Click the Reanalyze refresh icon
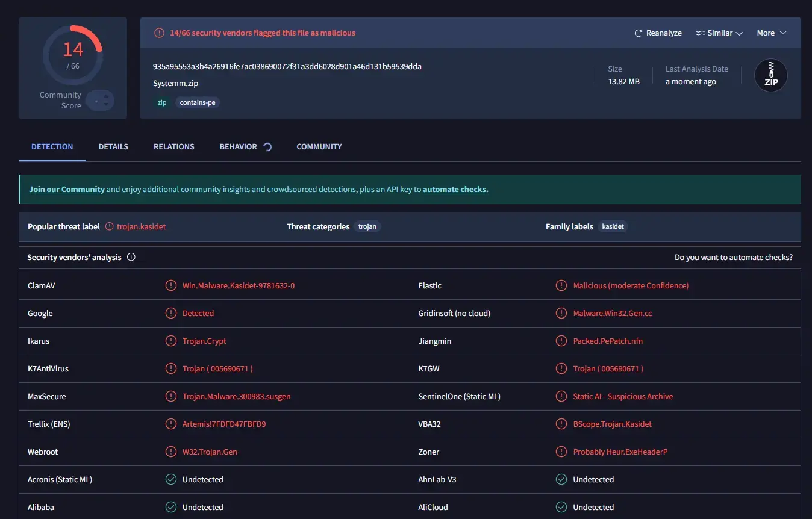 pyautogui.click(x=639, y=33)
